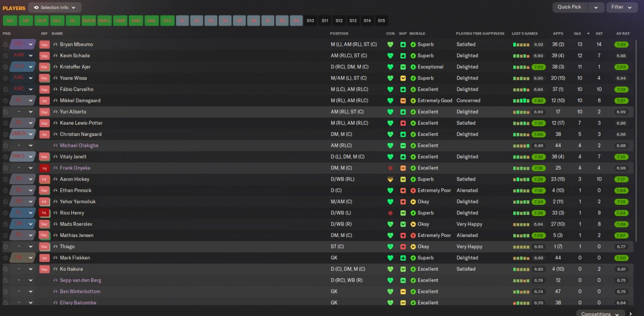Click the player icon beside Yoane Wissa
Screen dimensions: 644x316
pos(55,78)
